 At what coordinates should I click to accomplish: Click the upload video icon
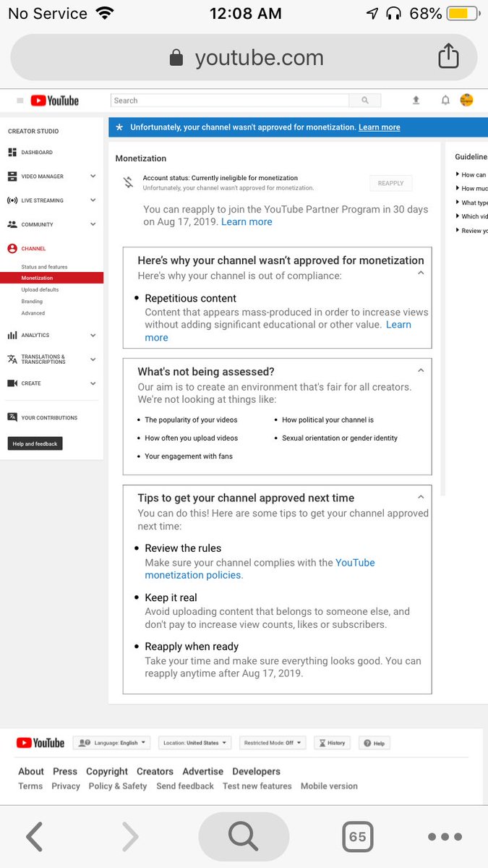[x=416, y=101]
